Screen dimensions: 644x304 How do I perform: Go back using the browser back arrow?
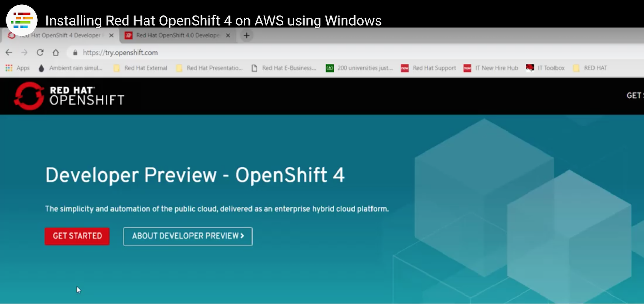tap(9, 53)
